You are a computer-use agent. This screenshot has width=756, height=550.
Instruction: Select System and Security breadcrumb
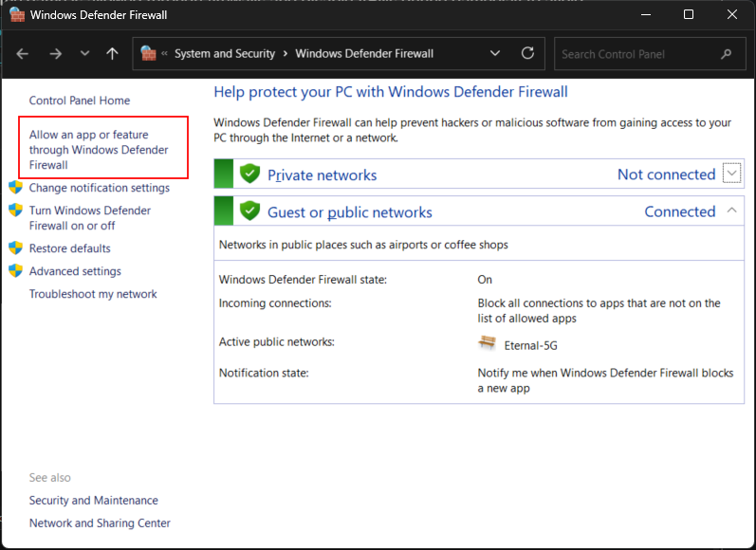click(x=225, y=54)
